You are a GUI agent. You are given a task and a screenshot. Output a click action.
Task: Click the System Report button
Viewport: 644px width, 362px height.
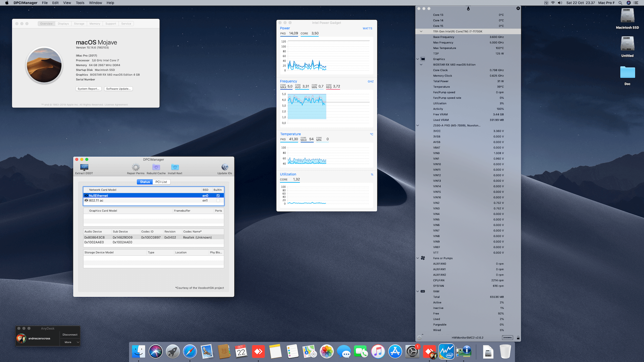pos(89,89)
